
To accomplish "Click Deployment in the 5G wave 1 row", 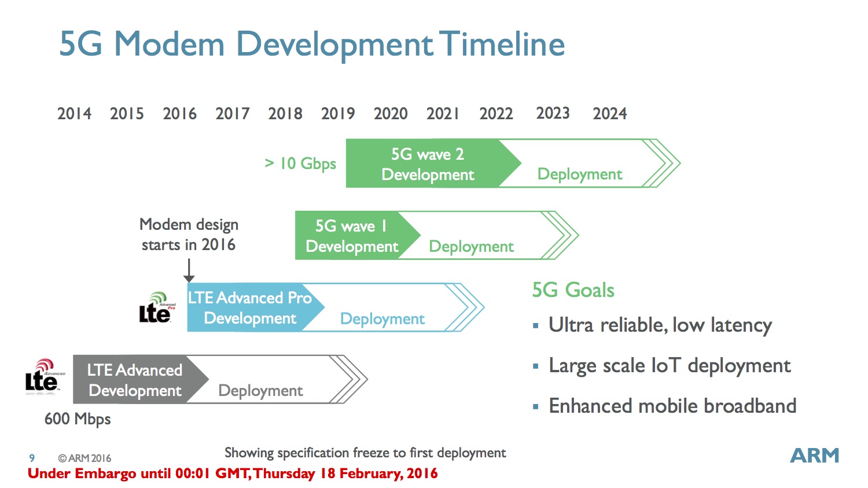I will click(471, 247).
